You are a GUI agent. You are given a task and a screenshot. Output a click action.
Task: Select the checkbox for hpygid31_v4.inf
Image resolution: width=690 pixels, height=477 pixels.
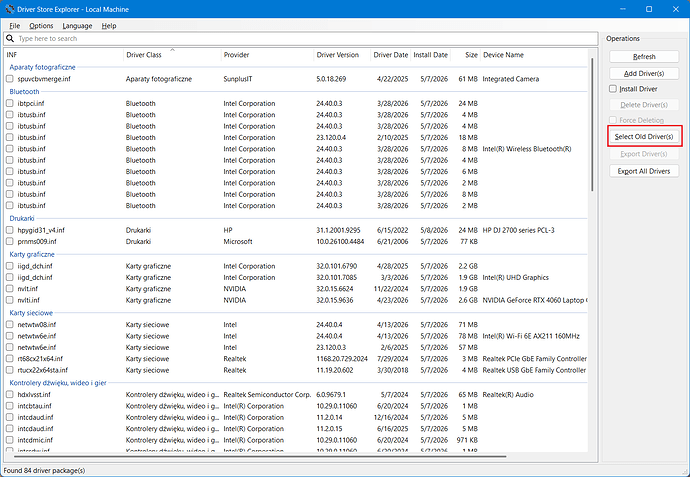(10, 230)
